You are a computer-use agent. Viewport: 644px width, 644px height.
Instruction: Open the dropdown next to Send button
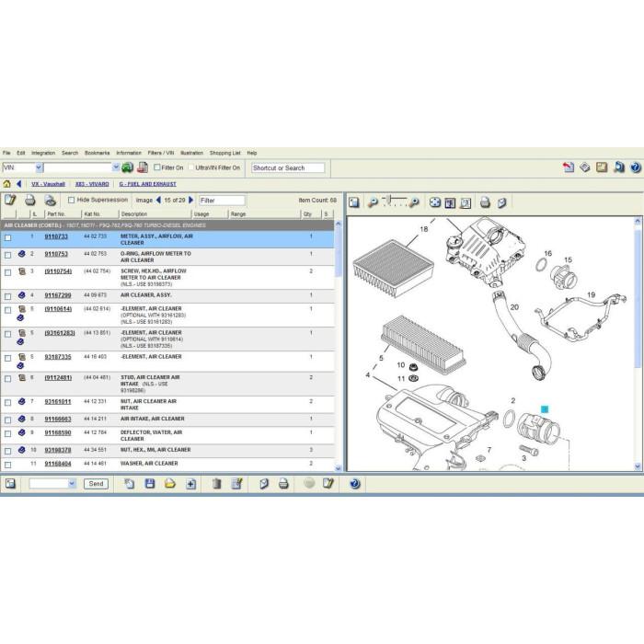click(x=72, y=483)
